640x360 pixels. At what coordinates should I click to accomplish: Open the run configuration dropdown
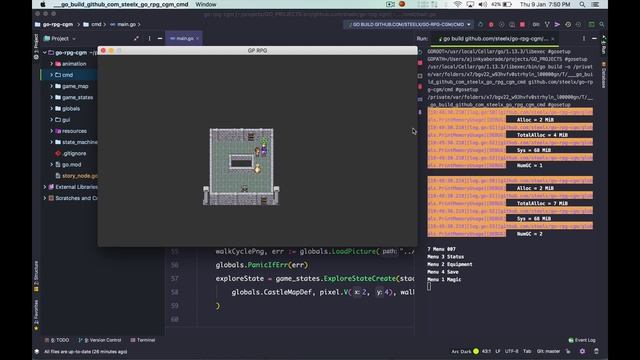(x=408, y=24)
